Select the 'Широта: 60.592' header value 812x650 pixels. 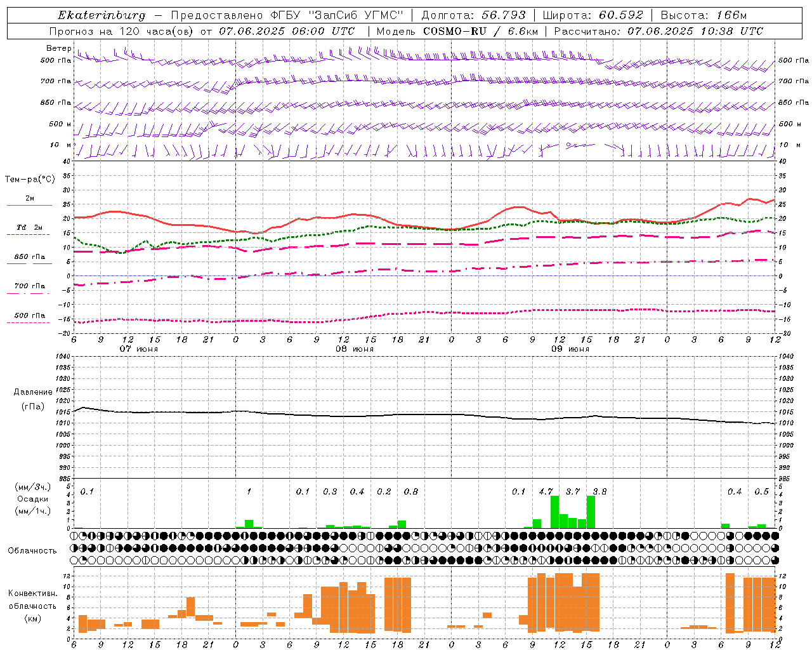(593, 15)
